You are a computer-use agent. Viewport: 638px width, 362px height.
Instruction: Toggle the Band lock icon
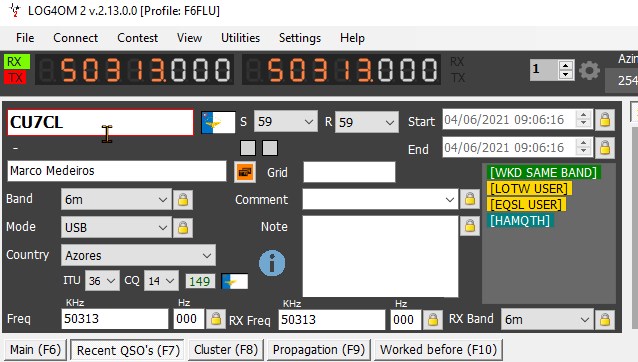183,200
